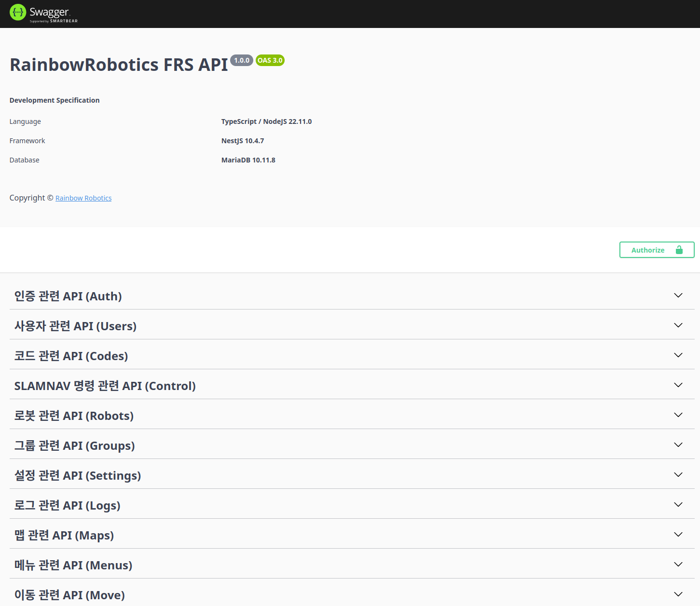Expand the SLAMNAV Control section chevron
Screen dimensions: 700x606
tap(678, 385)
